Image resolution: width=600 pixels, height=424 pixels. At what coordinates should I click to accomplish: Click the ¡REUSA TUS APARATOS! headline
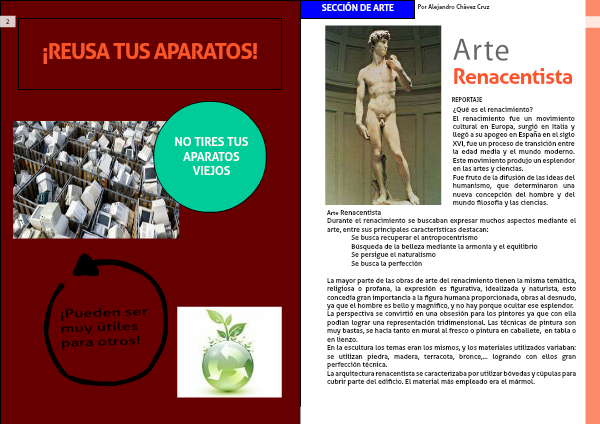tap(150, 52)
